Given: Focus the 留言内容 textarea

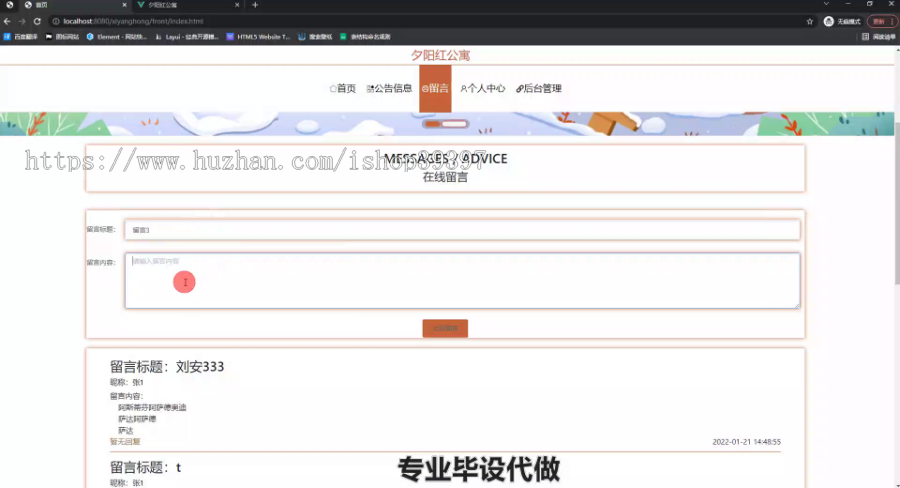Looking at the screenshot, I should (462, 281).
